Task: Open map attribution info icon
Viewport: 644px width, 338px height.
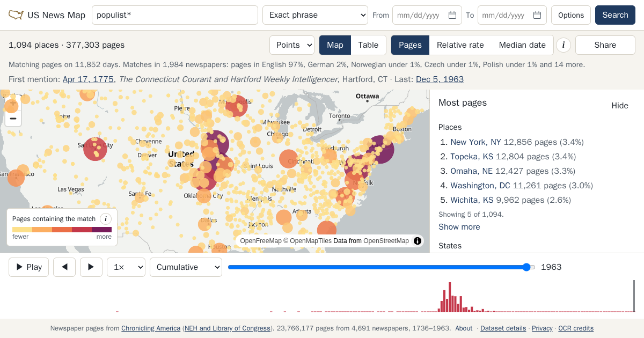Action: pos(418,241)
